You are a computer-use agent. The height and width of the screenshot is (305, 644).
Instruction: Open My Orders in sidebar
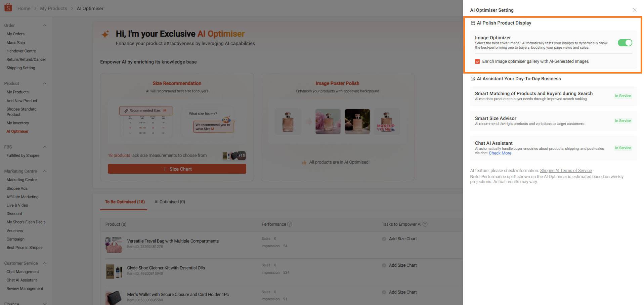tap(15, 34)
